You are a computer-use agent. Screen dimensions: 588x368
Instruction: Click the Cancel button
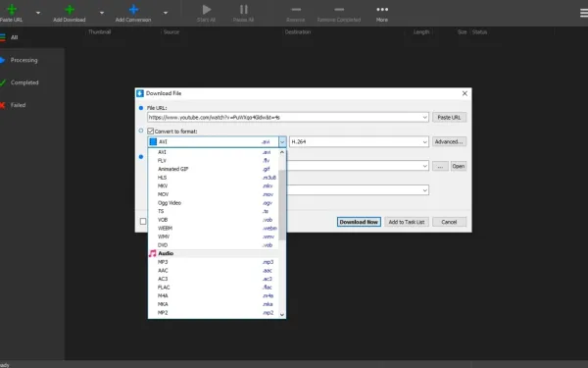(x=449, y=222)
